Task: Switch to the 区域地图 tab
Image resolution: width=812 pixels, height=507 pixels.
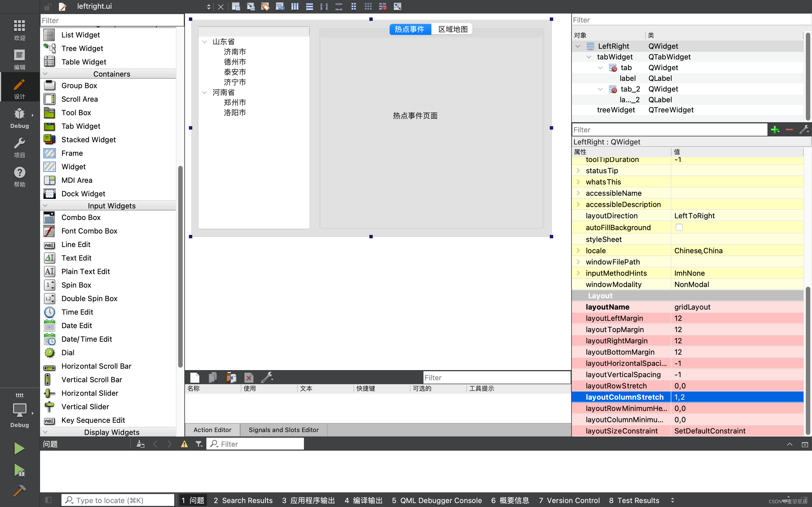Action: [x=452, y=29]
